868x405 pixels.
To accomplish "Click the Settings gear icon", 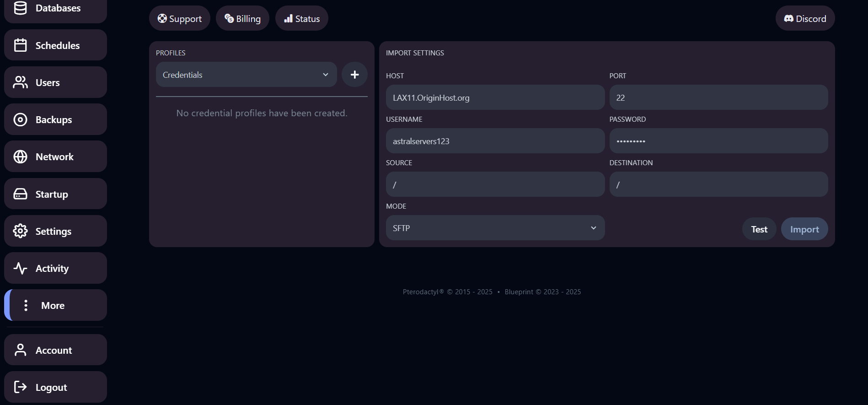I will [20, 231].
